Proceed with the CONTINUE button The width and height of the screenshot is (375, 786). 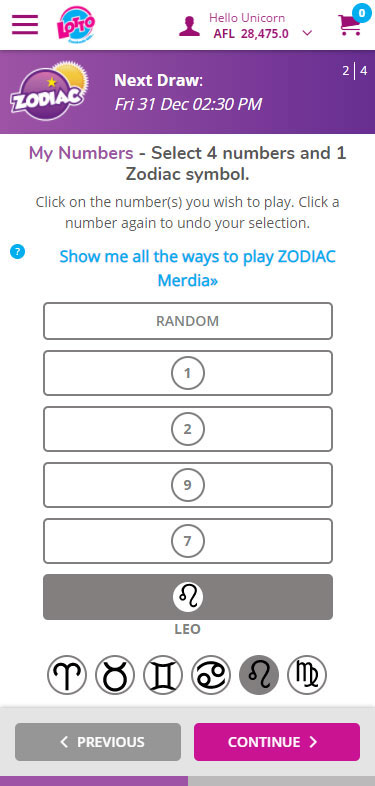277,742
